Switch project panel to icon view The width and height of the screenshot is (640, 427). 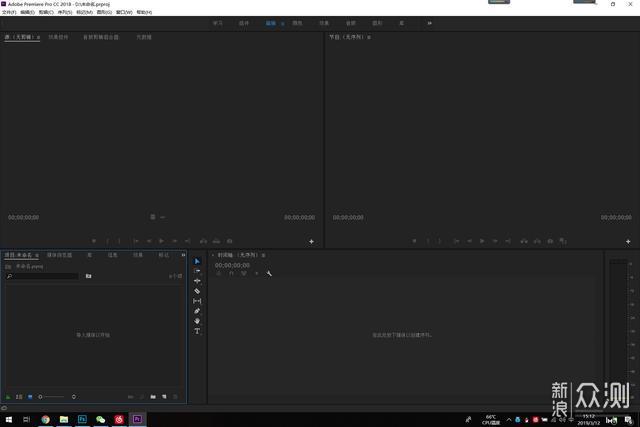pos(29,397)
